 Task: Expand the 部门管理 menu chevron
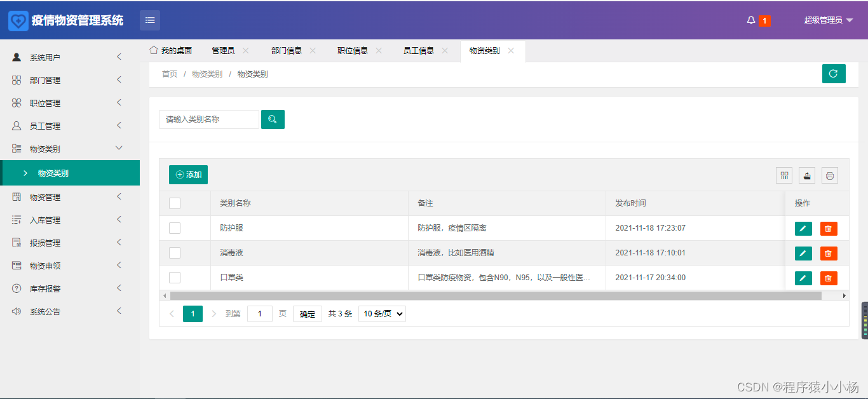[119, 80]
